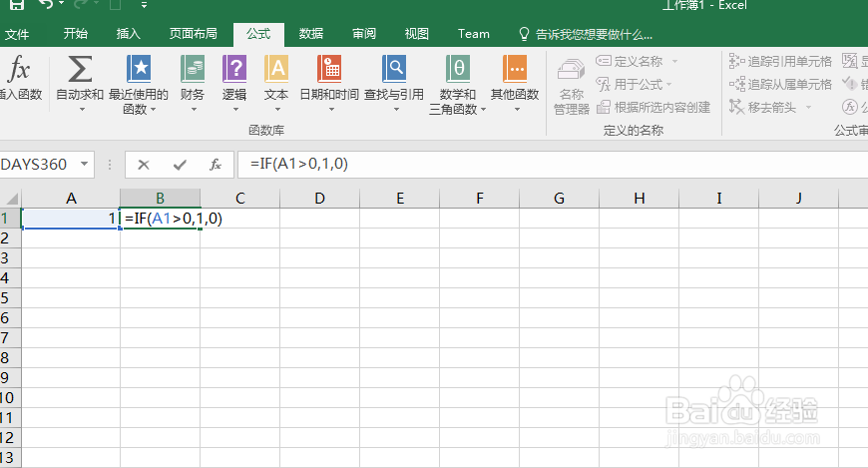
Task: Select column C header
Action: pos(239,199)
